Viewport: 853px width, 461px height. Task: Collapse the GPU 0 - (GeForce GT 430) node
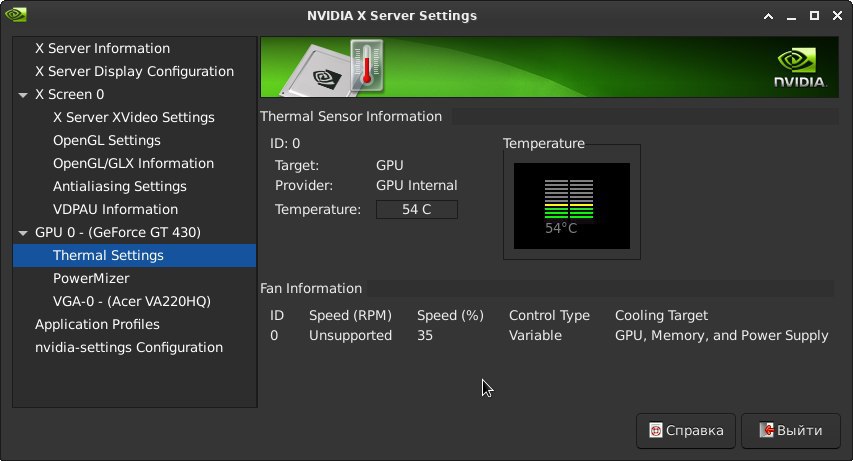pyautogui.click(x=23, y=233)
